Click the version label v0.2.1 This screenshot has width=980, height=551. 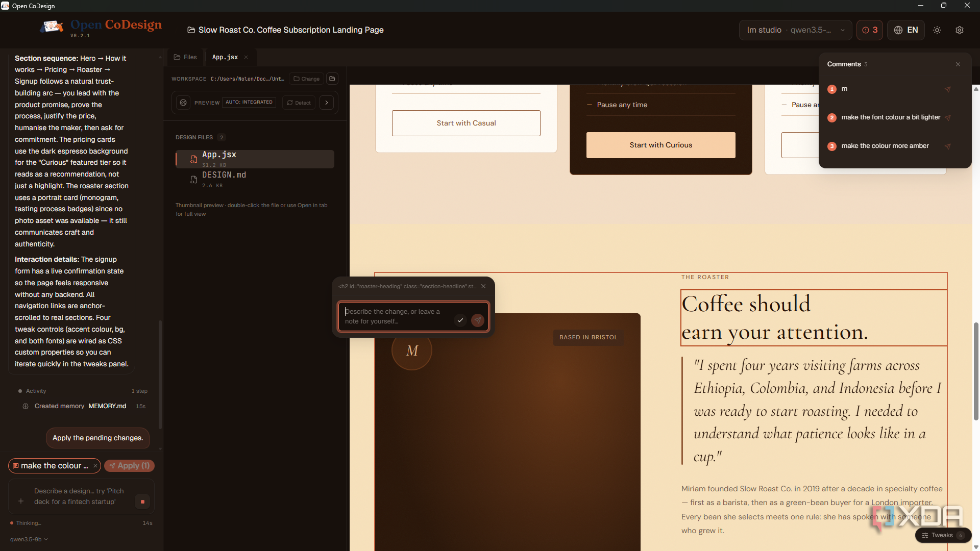click(80, 36)
